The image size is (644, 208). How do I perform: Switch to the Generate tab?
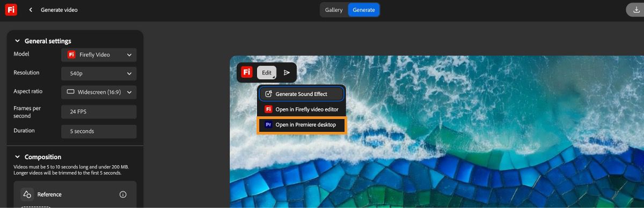[364, 10]
